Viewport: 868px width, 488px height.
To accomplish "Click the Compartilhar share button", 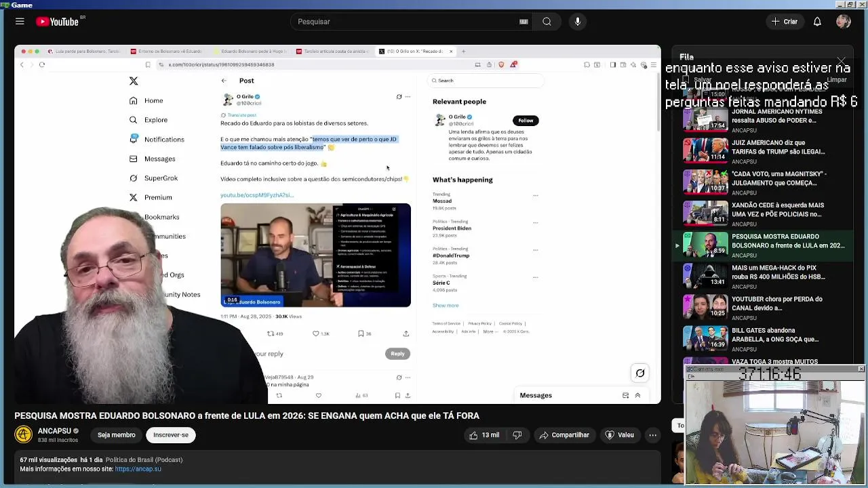I will pos(564,435).
